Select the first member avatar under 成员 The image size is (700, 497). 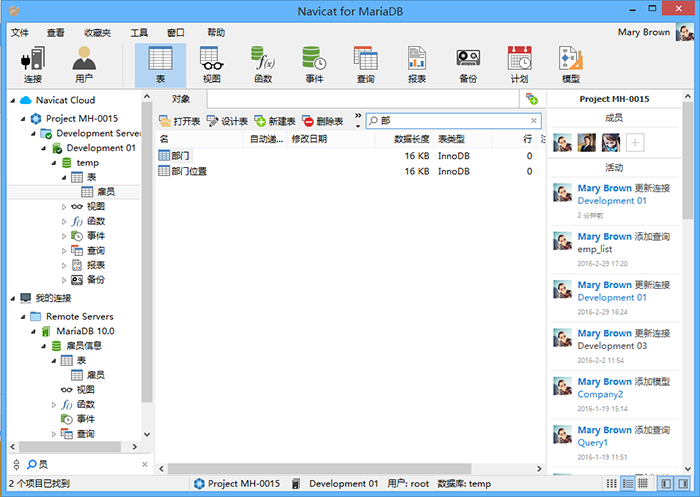pos(562,143)
